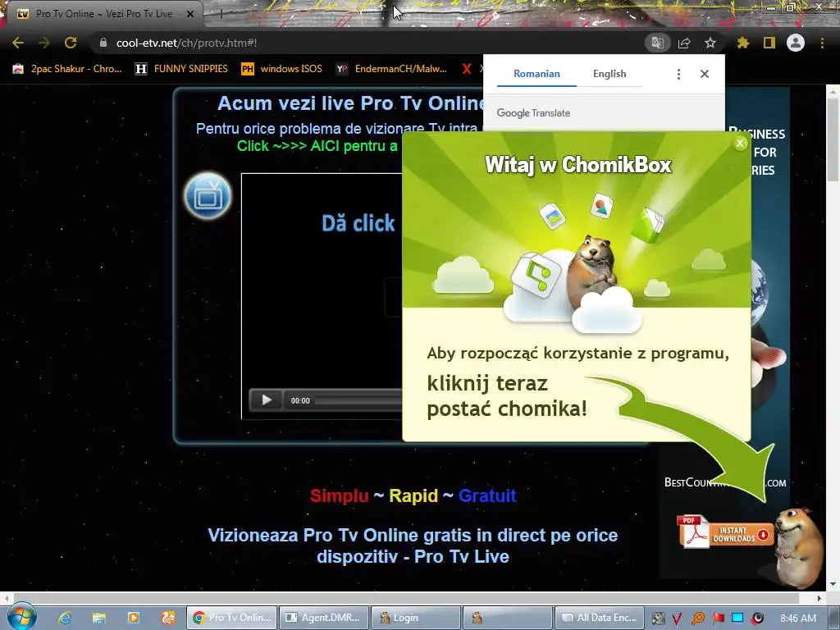The height and width of the screenshot is (630, 840).
Task: Click the taskbar clock 8:46 AM
Action: tap(797, 619)
